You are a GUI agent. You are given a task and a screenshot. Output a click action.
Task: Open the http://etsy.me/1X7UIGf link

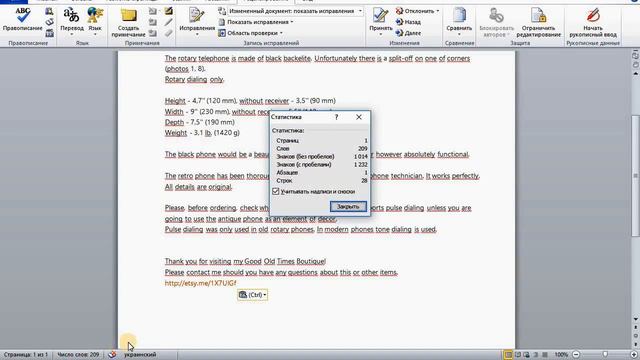200,283
